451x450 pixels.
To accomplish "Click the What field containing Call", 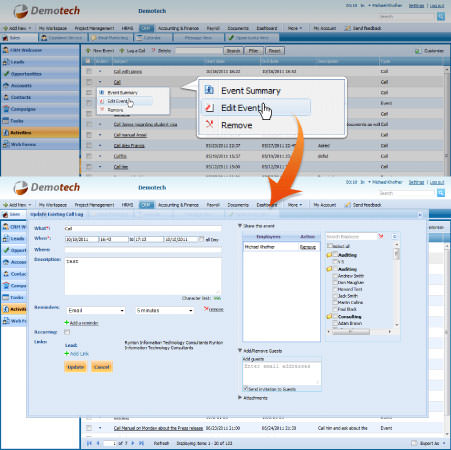I will (143, 229).
